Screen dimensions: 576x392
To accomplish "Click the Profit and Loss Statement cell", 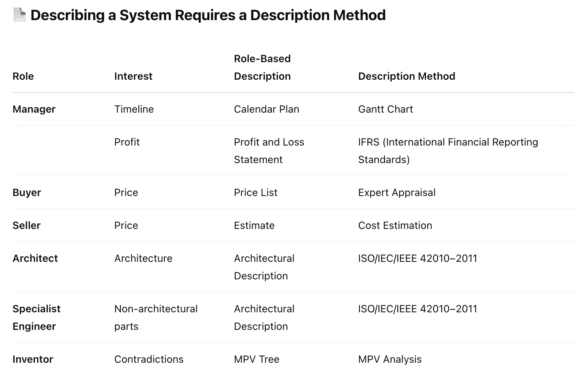I will click(269, 151).
